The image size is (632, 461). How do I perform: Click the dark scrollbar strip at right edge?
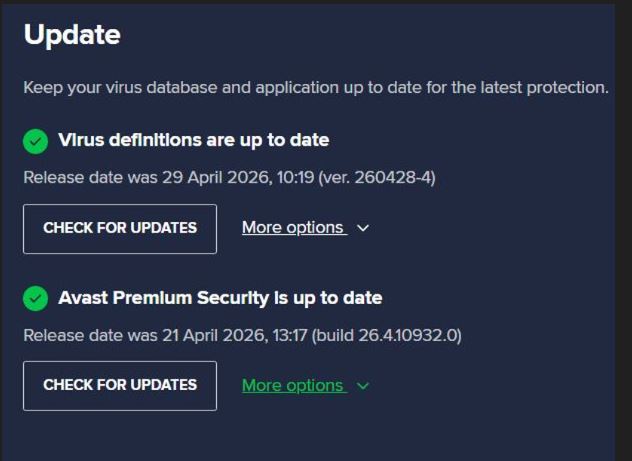click(623, 232)
